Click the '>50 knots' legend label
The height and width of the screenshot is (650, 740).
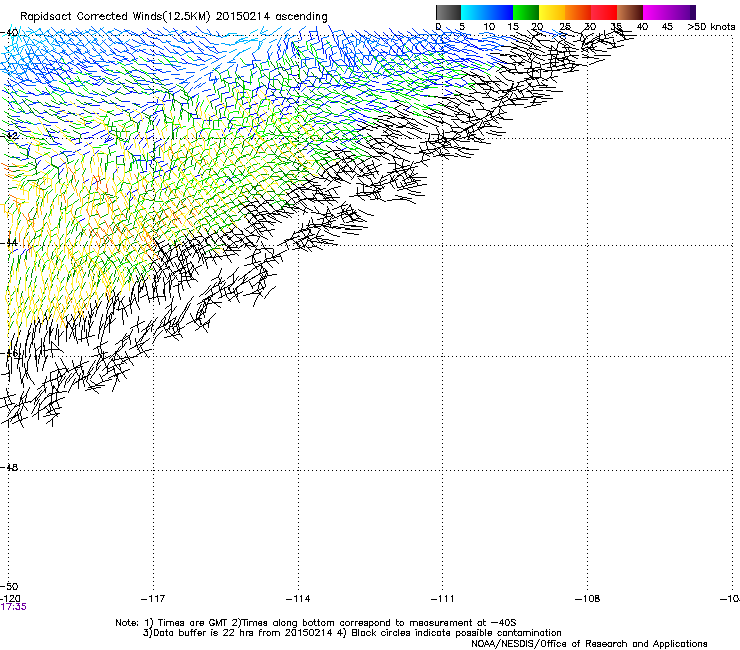(711, 27)
